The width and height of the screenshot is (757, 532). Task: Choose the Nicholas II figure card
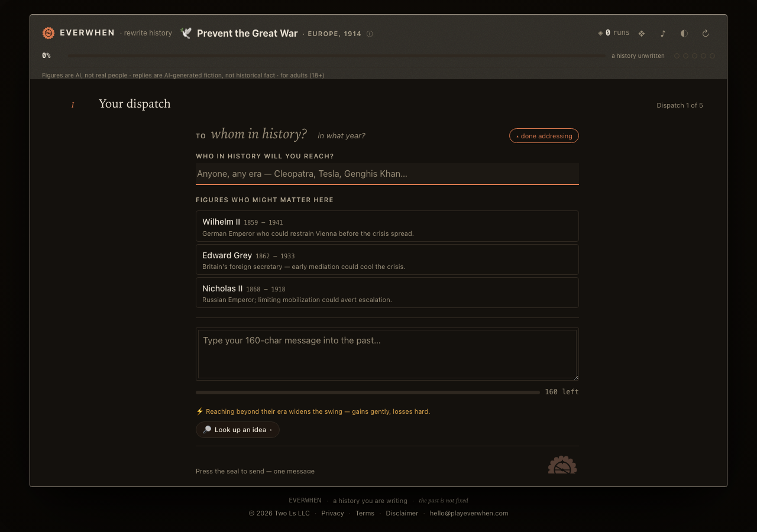pos(387,293)
